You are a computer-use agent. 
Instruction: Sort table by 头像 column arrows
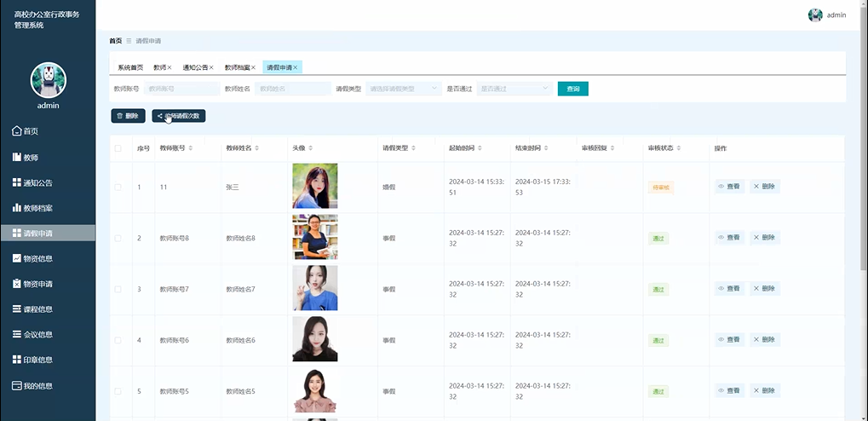[311, 148]
